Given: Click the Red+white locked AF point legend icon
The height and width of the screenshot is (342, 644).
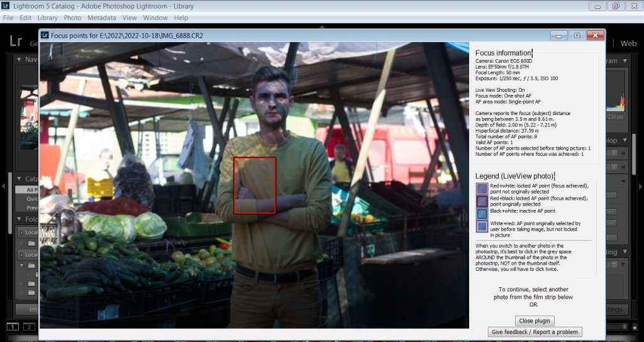Looking at the screenshot, I should tap(482, 189).
